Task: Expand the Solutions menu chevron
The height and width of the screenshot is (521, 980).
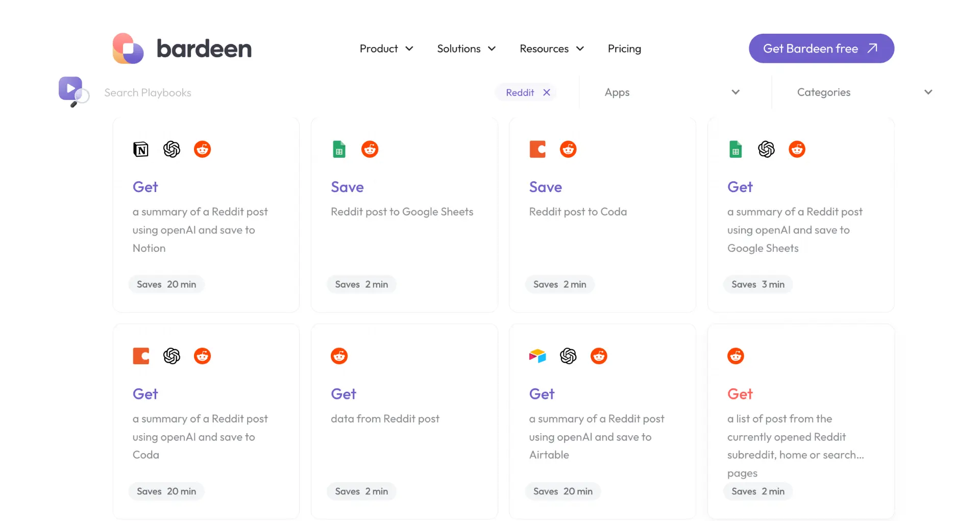Action: click(x=492, y=49)
